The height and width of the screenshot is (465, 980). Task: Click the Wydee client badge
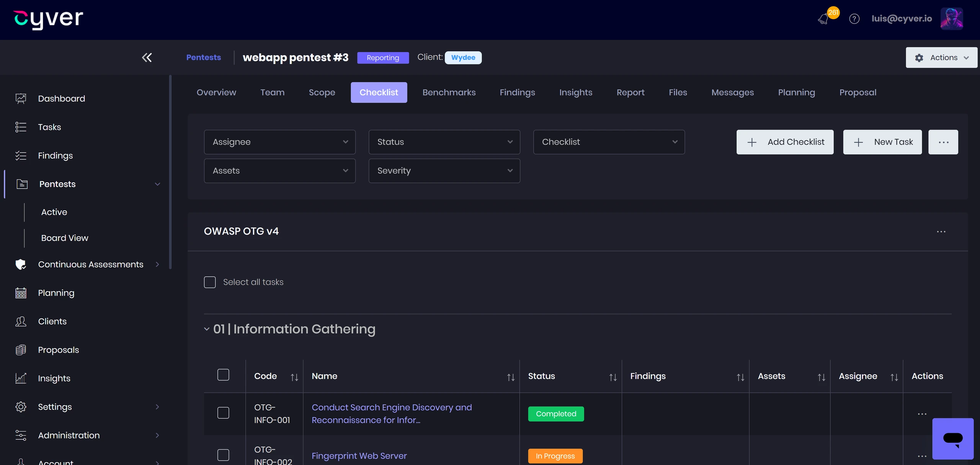(463, 57)
